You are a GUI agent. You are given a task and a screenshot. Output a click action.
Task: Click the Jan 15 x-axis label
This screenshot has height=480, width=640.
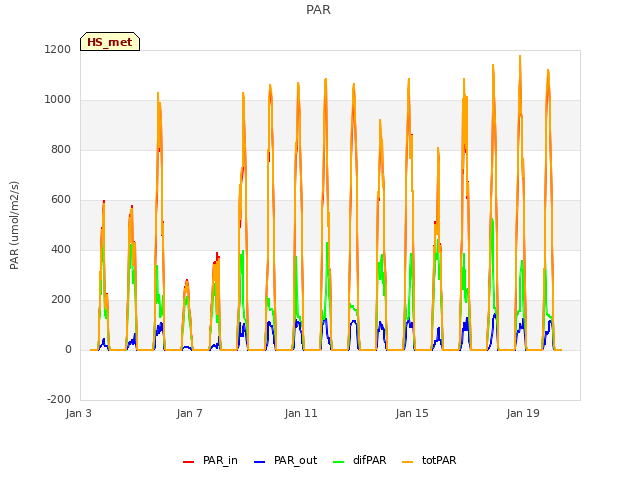pos(412,413)
